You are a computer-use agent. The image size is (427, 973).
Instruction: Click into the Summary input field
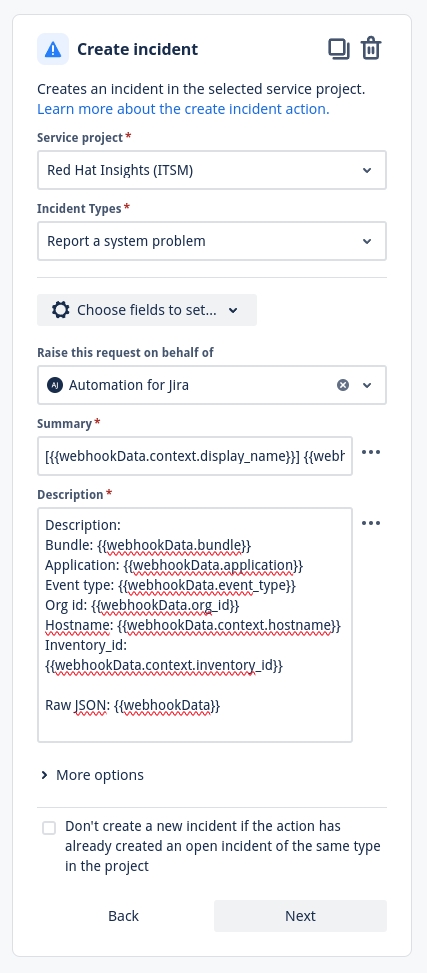[195, 456]
